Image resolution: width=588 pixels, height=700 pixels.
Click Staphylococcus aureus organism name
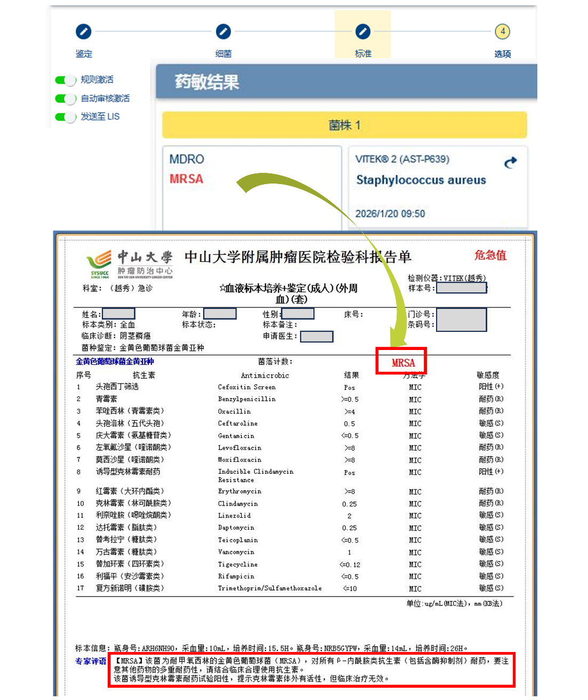click(x=421, y=180)
